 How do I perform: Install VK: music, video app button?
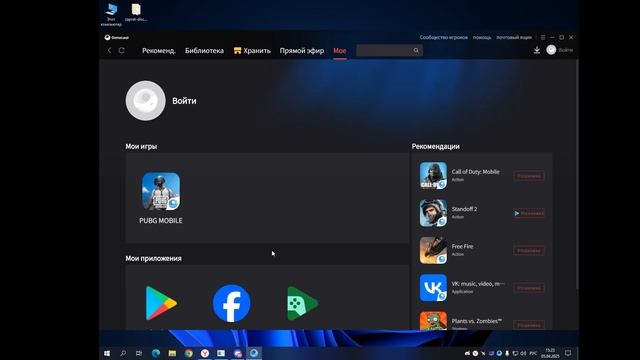[529, 288]
